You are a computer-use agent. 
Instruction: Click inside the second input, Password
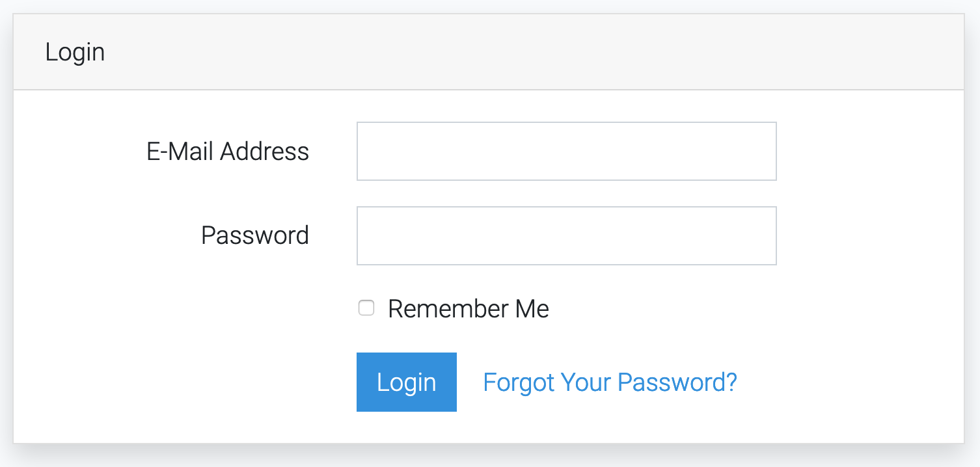[x=566, y=235]
